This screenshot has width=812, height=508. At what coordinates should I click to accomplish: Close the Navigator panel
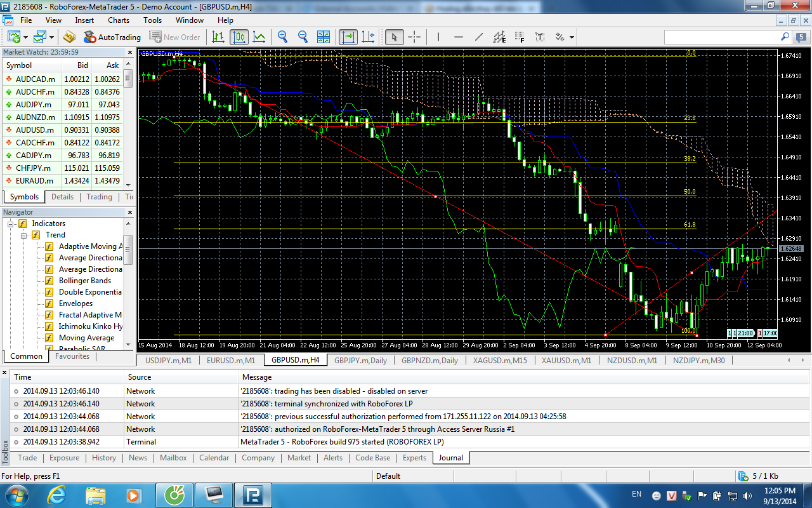[131, 212]
